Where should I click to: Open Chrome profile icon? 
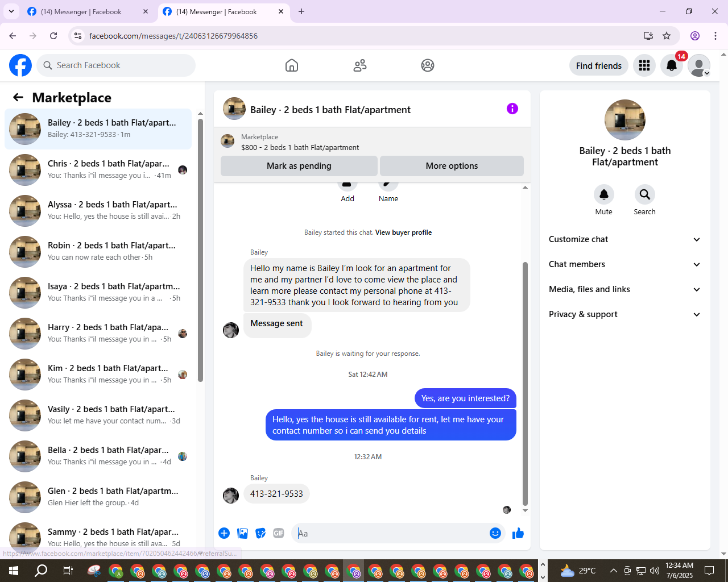(695, 36)
